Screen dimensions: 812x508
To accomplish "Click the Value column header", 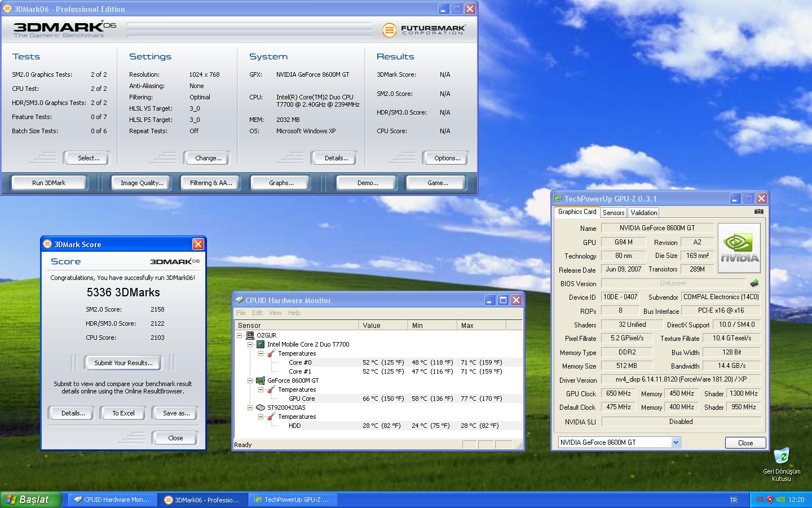I will pos(383,325).
